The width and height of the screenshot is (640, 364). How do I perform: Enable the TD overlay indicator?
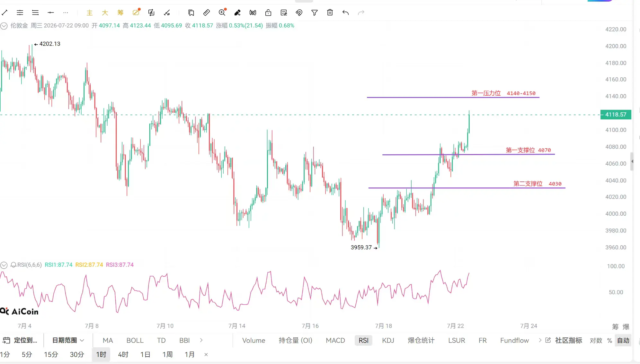(x=161, y=340)
